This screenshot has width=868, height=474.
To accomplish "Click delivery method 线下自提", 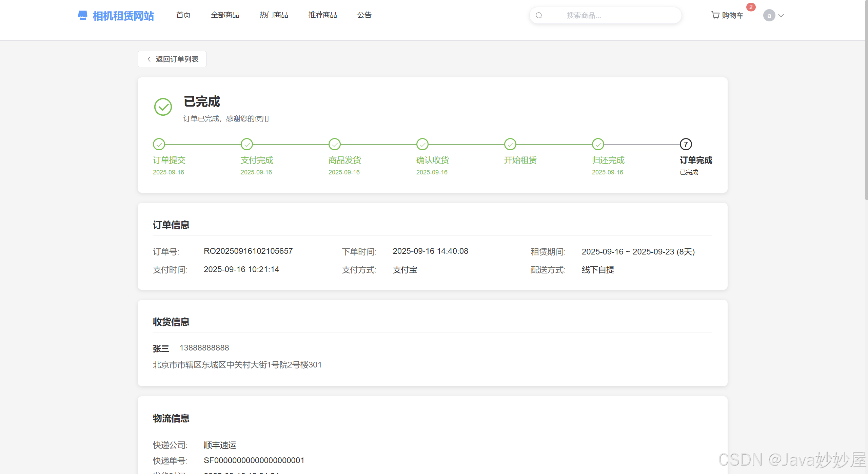I will click(598, 270).
